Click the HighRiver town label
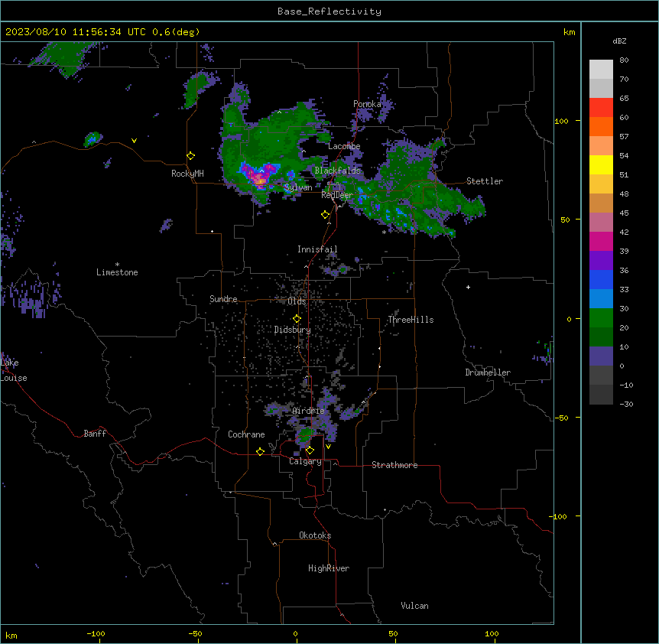659x644 pixels. coord(329,568)
